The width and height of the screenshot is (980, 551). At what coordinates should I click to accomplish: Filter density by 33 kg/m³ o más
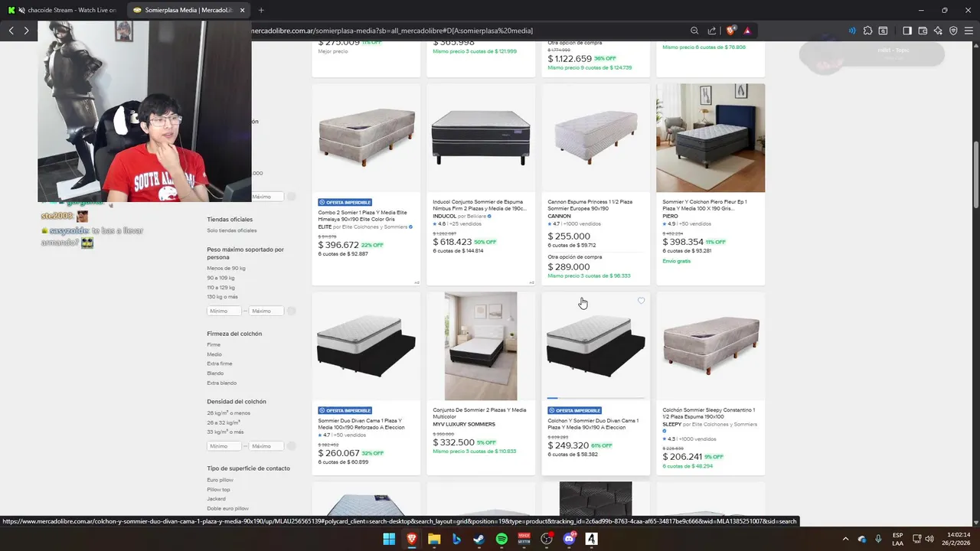tap(226, 432)
